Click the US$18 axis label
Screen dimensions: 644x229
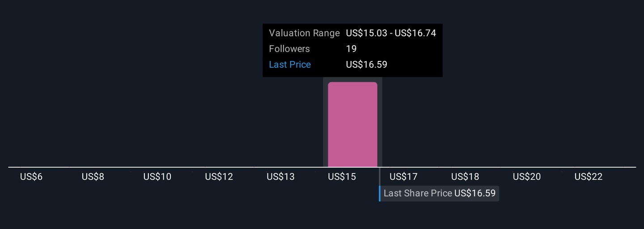click(x=465, y=177)
